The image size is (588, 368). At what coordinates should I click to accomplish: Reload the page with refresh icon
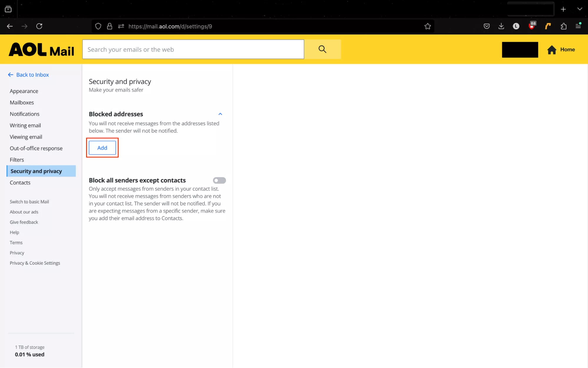click(39, 26)
